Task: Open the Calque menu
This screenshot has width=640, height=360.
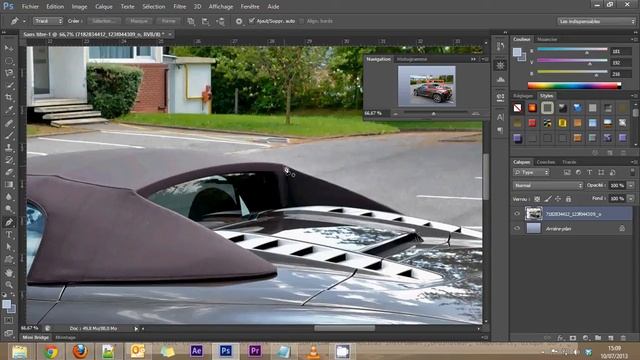Action: [104, 7]
